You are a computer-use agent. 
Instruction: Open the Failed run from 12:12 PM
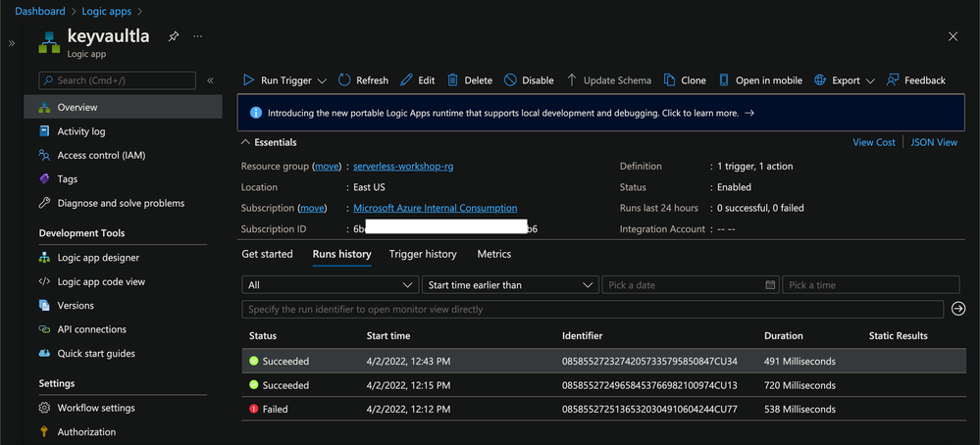(x=603, y=410)
